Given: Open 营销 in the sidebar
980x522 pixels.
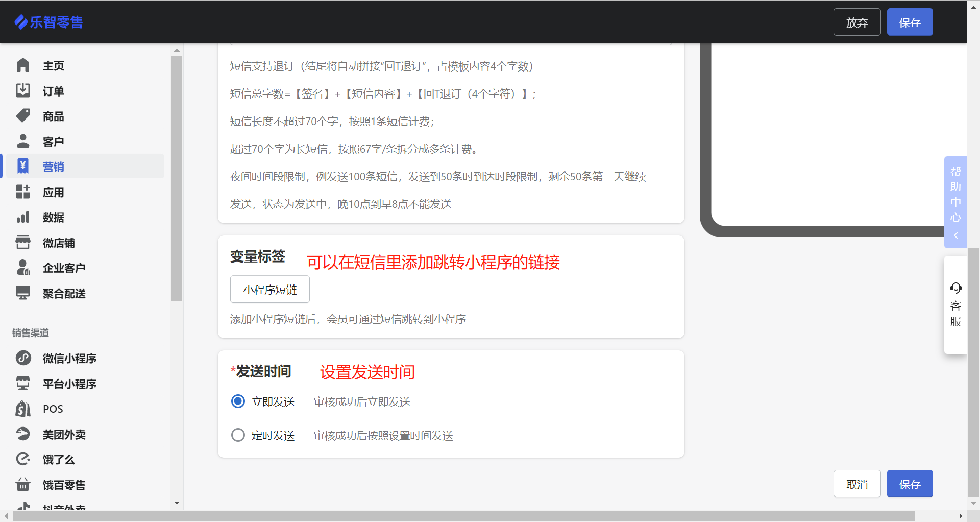Looking at the screenshot, I should point(54,167).
